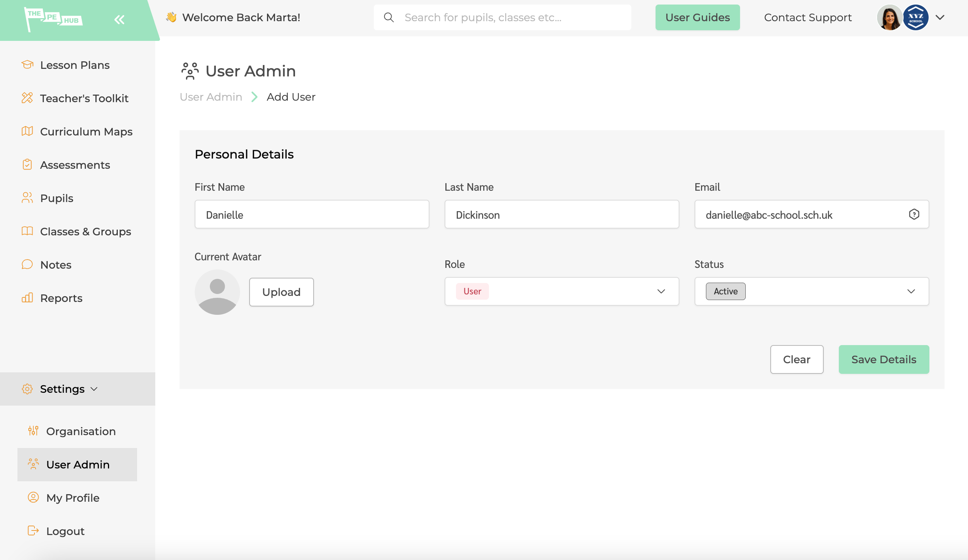Open the profile account dropdown menu
Image resolution: width=968 pixels, height=560 pixels.
pyautogui.click(x=940, y=17)
